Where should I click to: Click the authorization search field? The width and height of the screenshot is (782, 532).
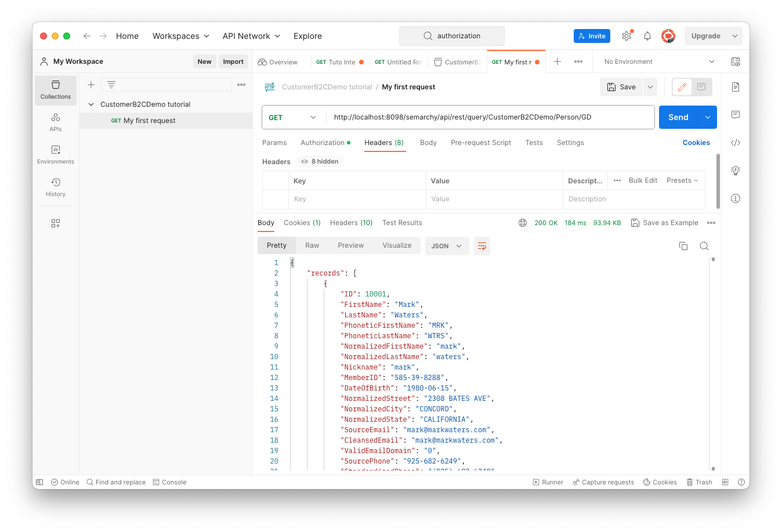pos(452,36)
